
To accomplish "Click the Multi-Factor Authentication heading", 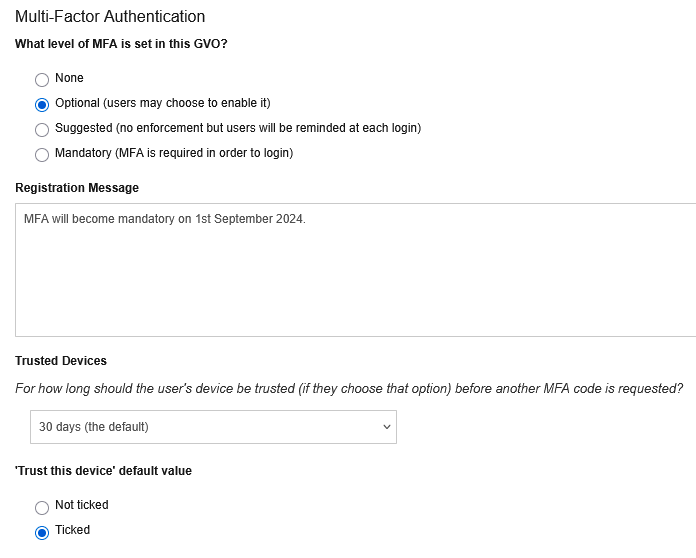I will [x=110, y=16].
